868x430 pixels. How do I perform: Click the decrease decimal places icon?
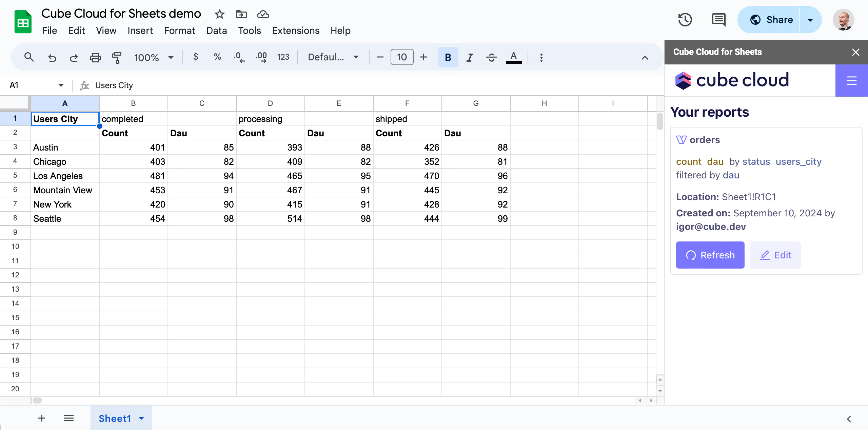pyautogui.click(x=239, y=57)
